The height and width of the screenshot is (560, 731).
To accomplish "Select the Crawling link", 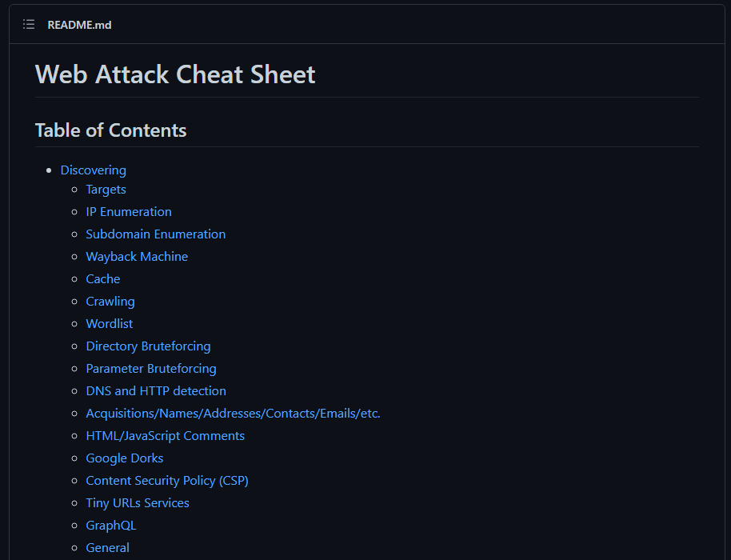I will click(x=110, y=302).
